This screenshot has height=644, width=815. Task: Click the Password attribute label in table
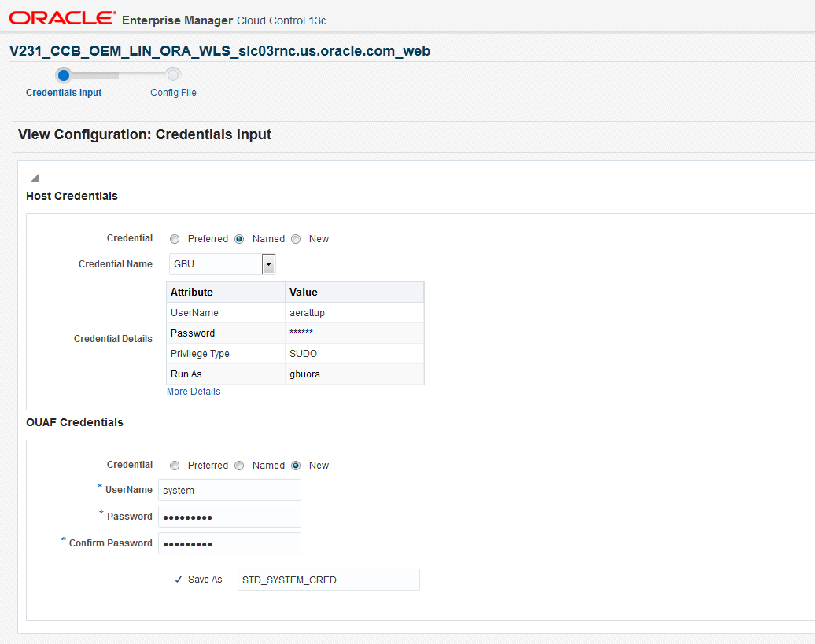point(192,333)
